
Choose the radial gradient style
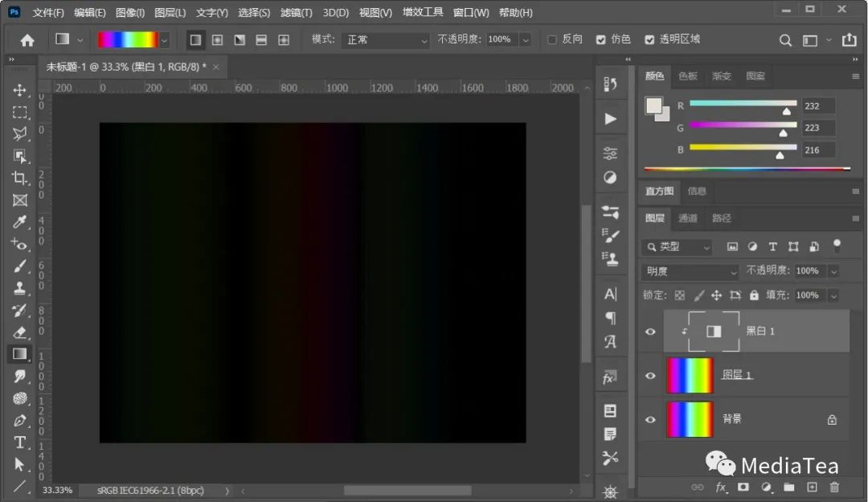pyautogui.click(x=218, y=40)
